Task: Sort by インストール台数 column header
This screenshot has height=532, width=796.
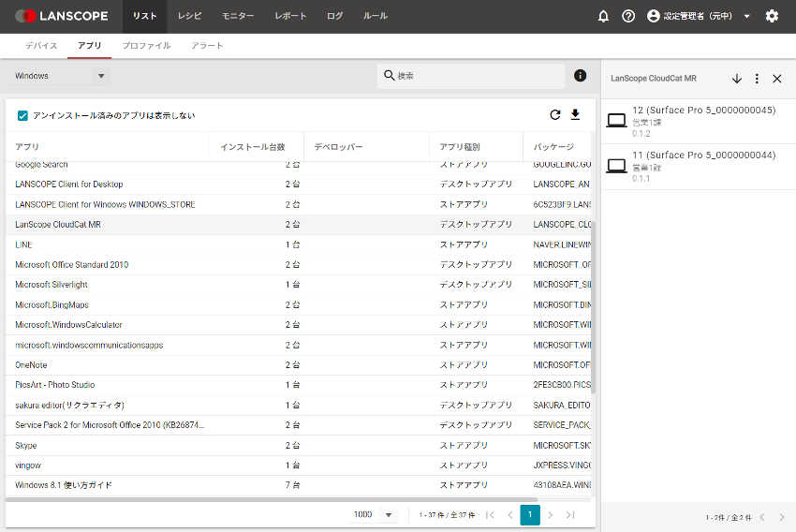Action: [x=252, y=147]
